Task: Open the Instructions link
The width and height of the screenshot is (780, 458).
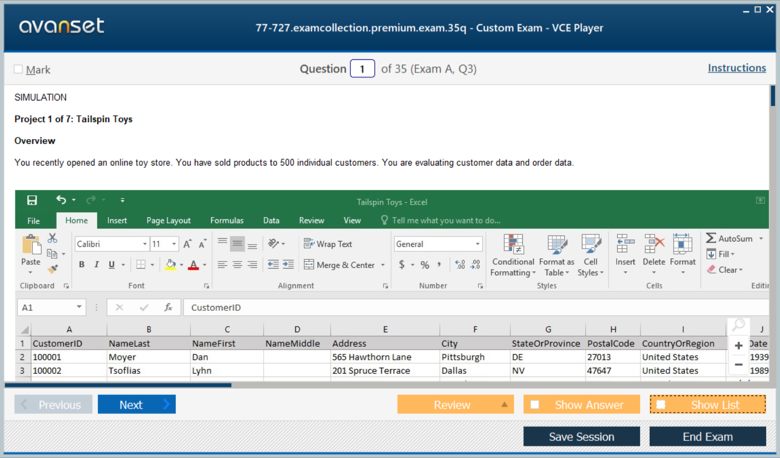Action: [x=737, y=68]
